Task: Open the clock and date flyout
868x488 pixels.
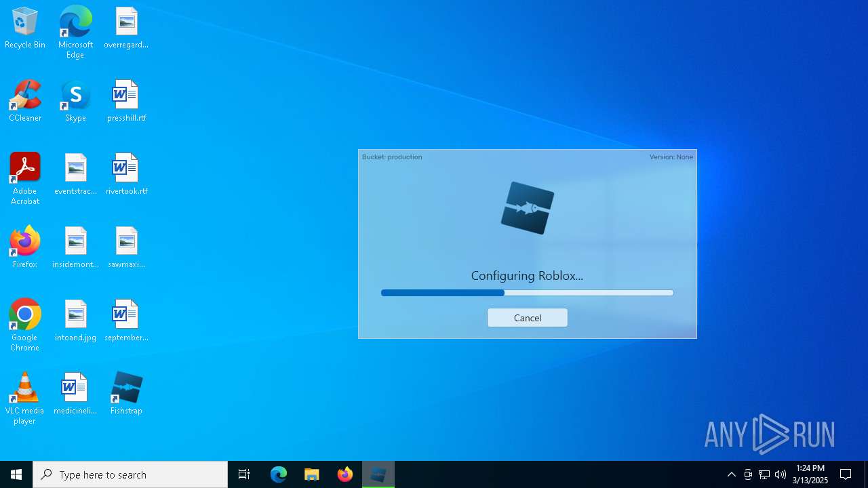Action: 810,474
